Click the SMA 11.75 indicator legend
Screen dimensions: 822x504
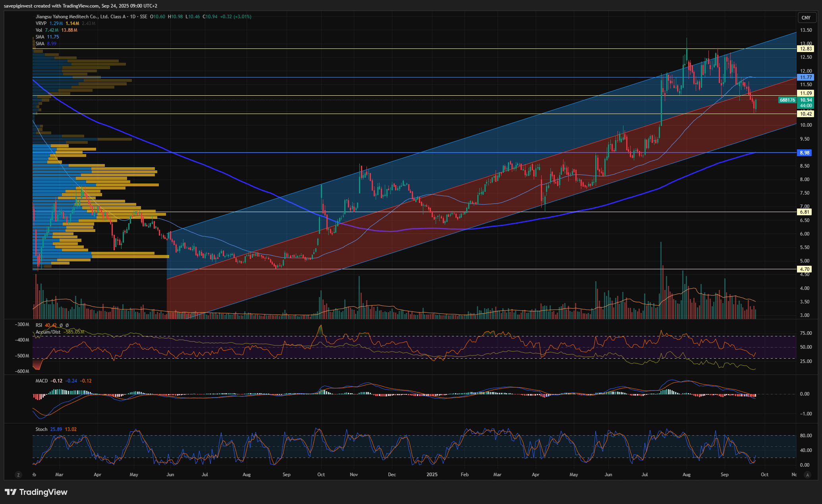[40, 37]
